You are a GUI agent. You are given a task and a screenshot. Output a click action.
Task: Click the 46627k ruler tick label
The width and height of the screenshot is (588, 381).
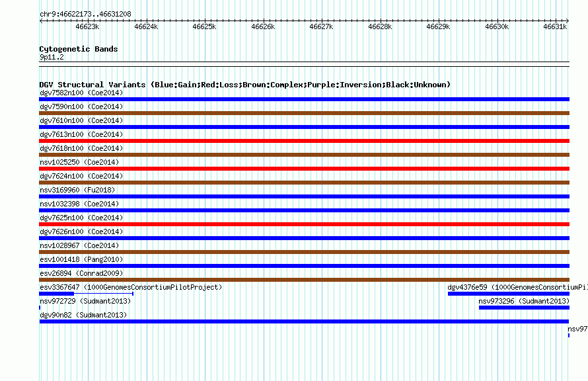(321, 26)
